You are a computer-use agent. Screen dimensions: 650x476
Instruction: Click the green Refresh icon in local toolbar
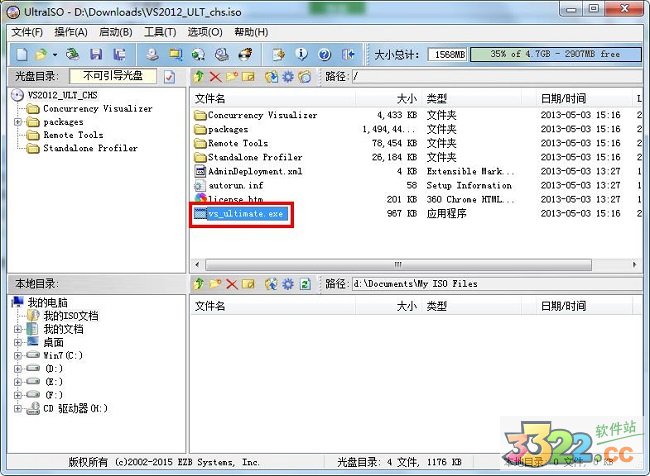tap(305, 284)
